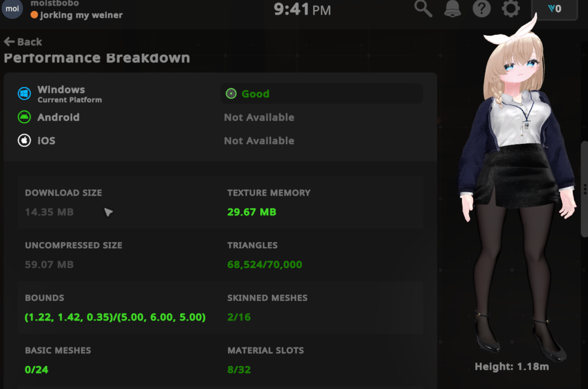Viewport: 588px width, 389px height.
Task: Click the 9:41 PM clock
Action: click(302, 9)
